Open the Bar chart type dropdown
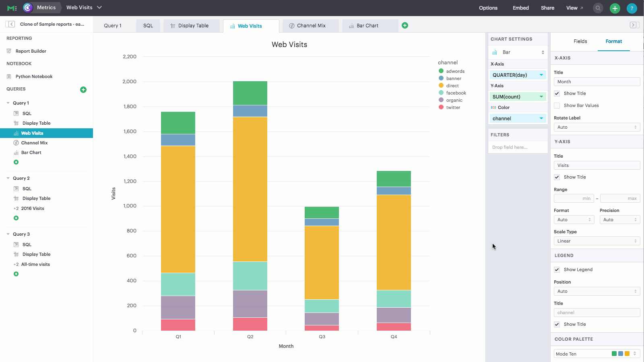This screenshot has height=362, width=644. (518, 52)
